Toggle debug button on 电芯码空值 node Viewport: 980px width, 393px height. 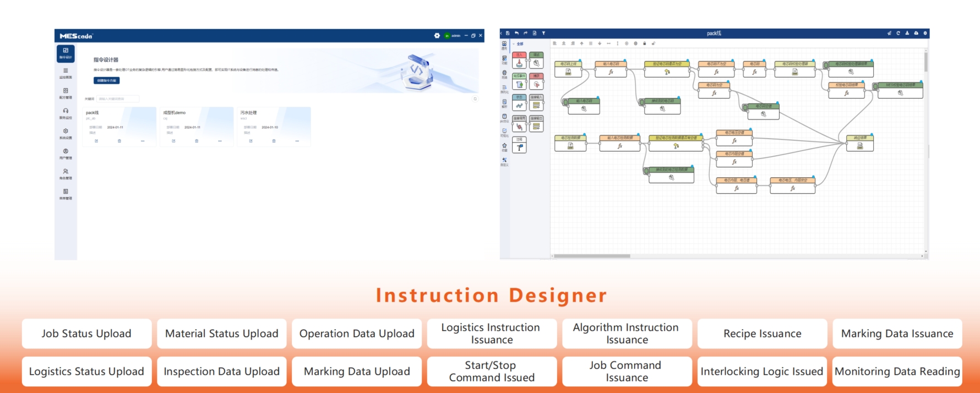click(x=745, y=108)
